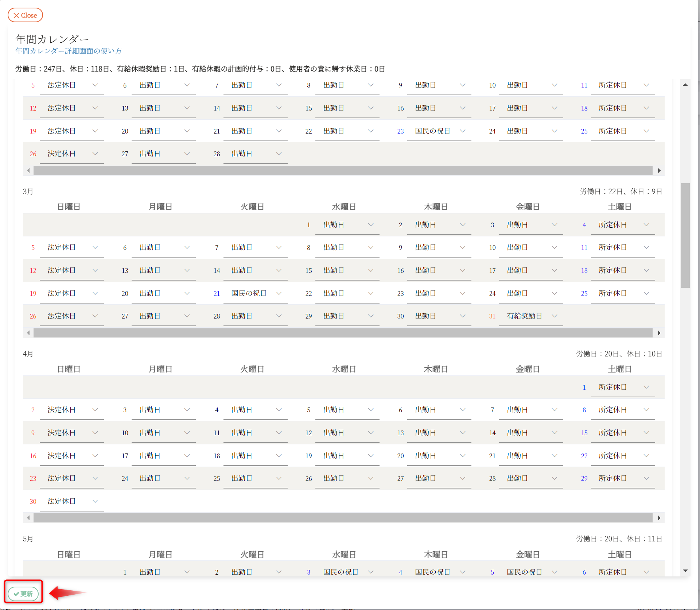Open March 21 国民の祝日 dropdown
The width and height of the screenshot is (700, 610).
(255, 293)
